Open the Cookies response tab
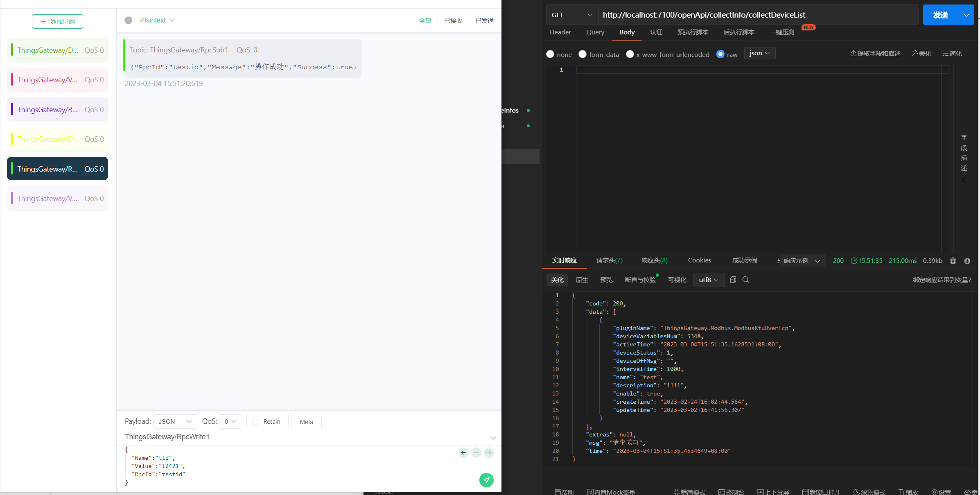The image size is (980, 495). (699, 260)
